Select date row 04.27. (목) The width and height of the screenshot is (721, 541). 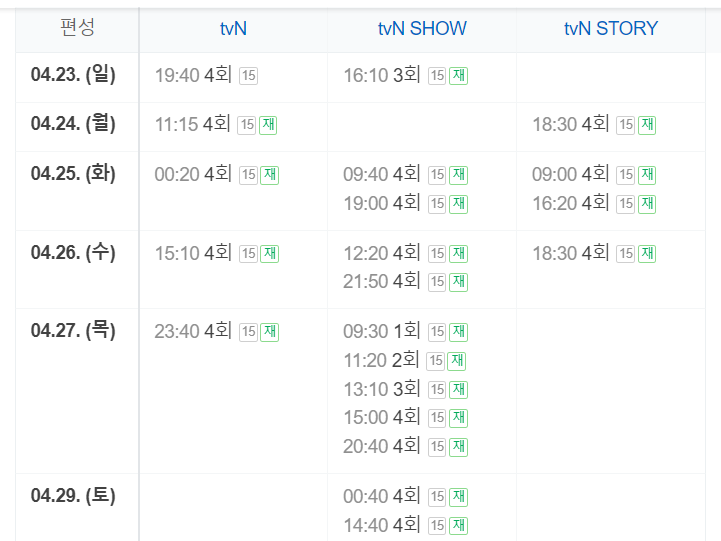pyautogui.click(x=73, y=330)
